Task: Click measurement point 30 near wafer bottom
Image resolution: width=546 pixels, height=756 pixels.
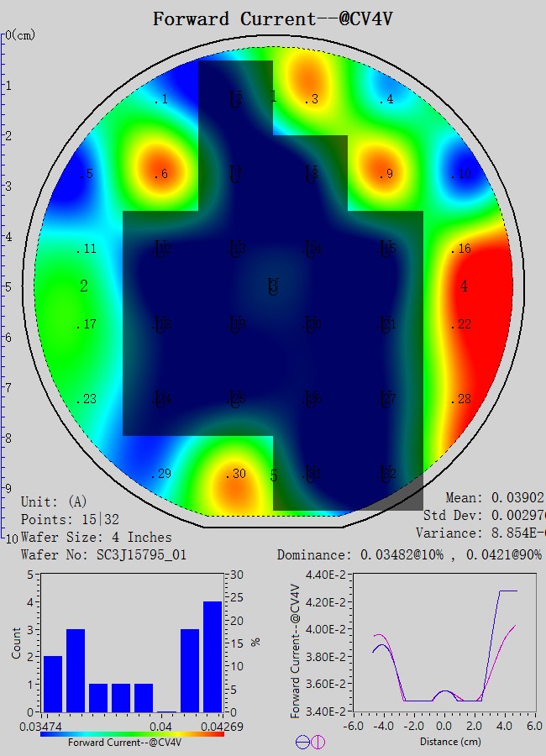Action: tap(236, 475)
